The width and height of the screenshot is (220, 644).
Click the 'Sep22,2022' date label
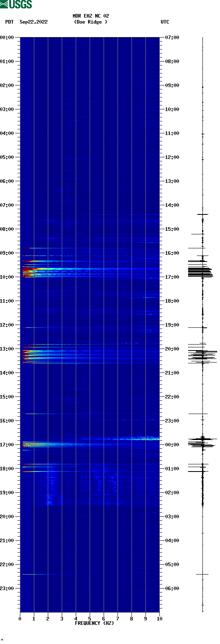33,22
